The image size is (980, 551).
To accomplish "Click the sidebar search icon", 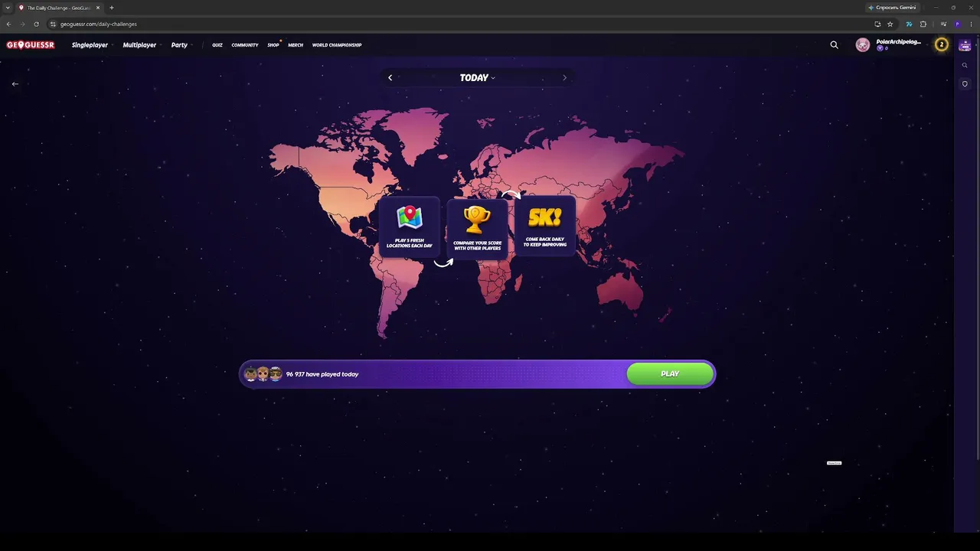I will click(965, 65).
